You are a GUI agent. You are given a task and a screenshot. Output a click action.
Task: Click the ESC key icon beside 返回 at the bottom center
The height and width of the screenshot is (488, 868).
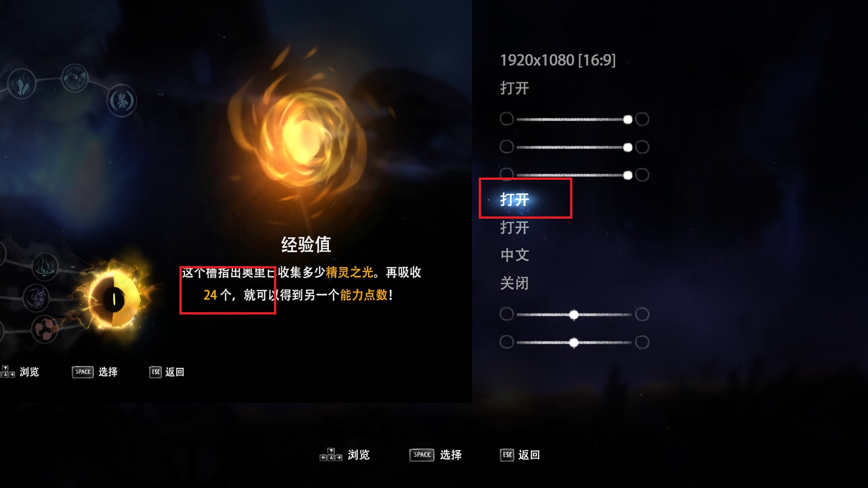click(507, 455)
